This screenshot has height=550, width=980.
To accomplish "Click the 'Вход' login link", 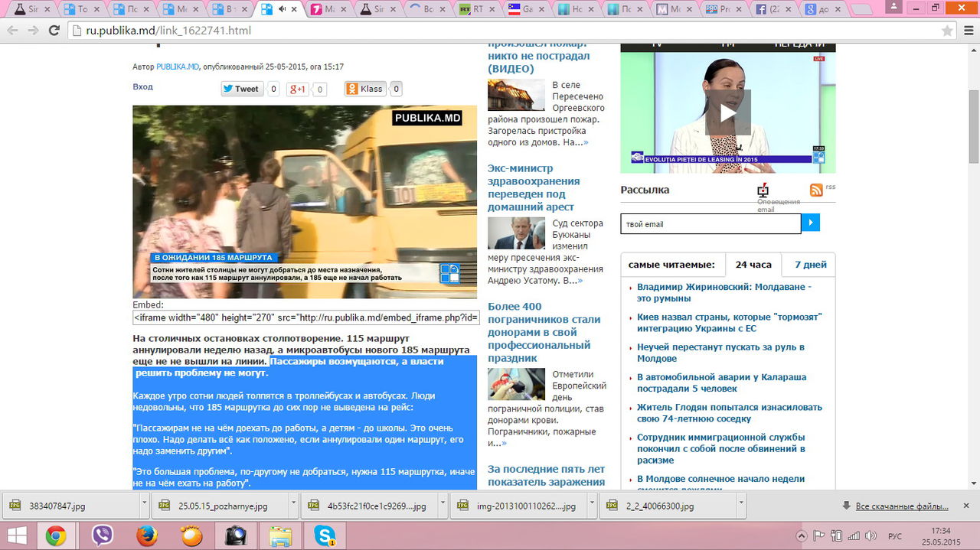I will pos(142,86).
